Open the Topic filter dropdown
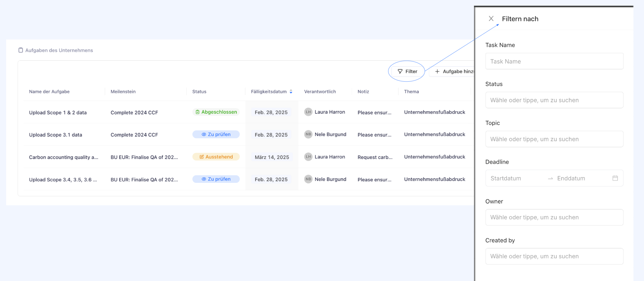The height and width of the screenshot is (281, 644). pos(554,139)
